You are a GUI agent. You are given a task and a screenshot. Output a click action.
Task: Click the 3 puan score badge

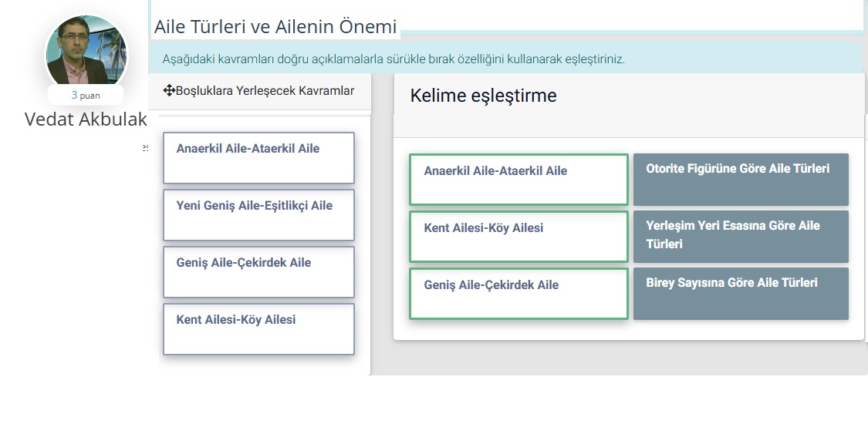coord(86,96)
